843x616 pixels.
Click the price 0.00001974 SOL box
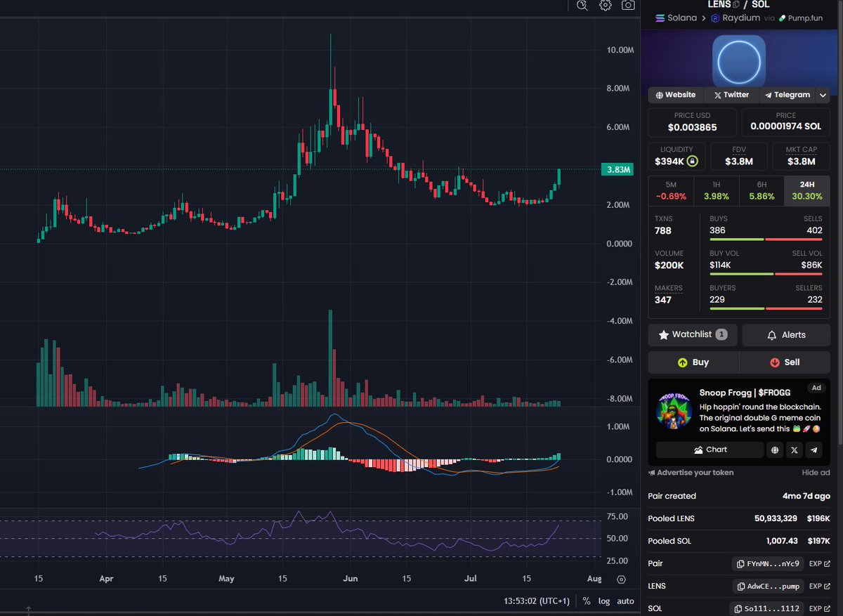click(x=785, y=123)
